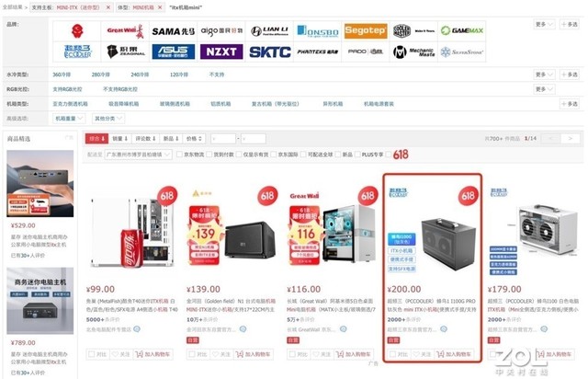Select the ASUS brand logo
The height and width of the screenshot is (379, 588).
(174, 52)
